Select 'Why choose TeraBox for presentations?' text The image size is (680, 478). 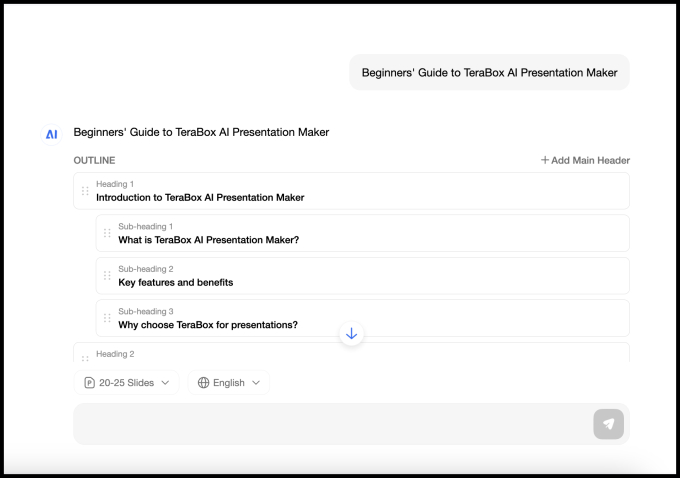tap(208, 325)
